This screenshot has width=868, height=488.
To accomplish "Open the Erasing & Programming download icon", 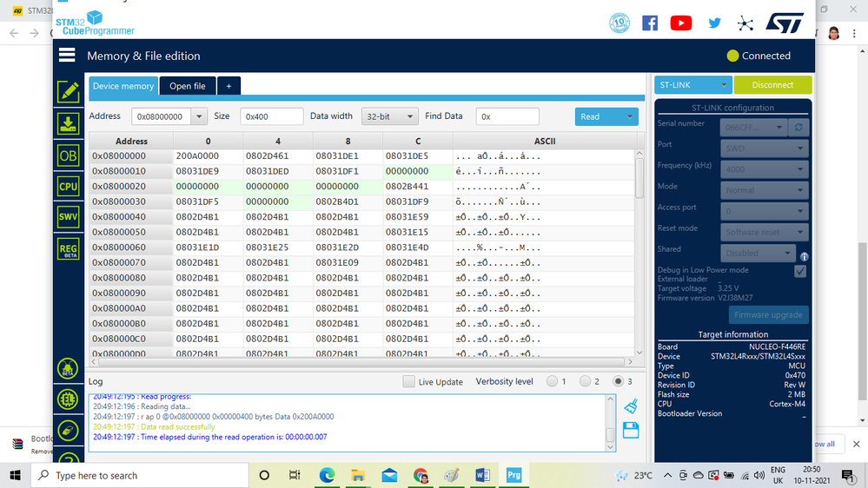I will click(68, 124).
